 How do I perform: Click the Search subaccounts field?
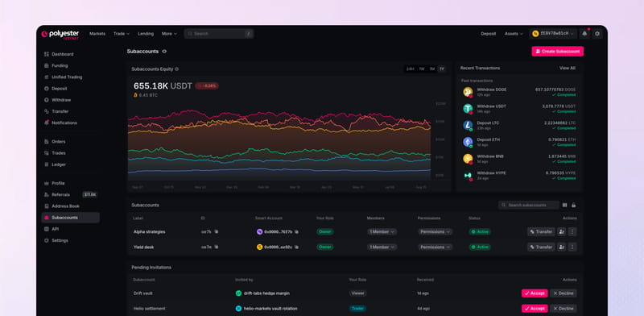point(529,205)
